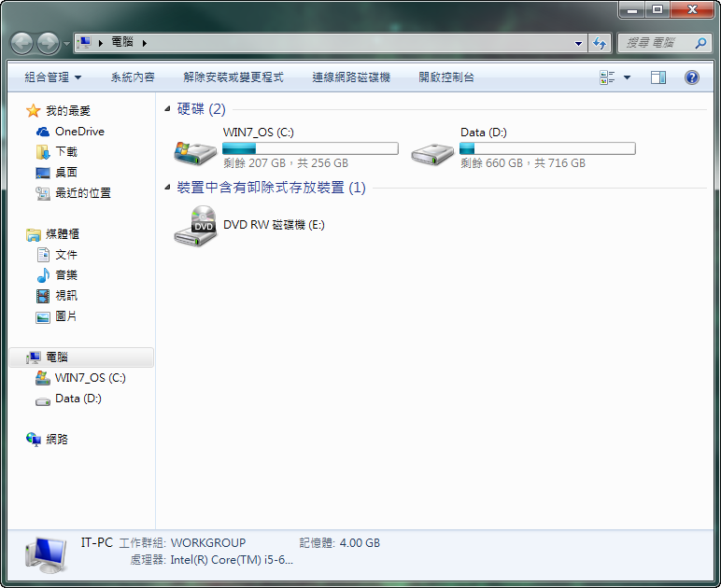Open OneDrive in the navigation pane
The image size is (721, 588).
click(79, 132)
